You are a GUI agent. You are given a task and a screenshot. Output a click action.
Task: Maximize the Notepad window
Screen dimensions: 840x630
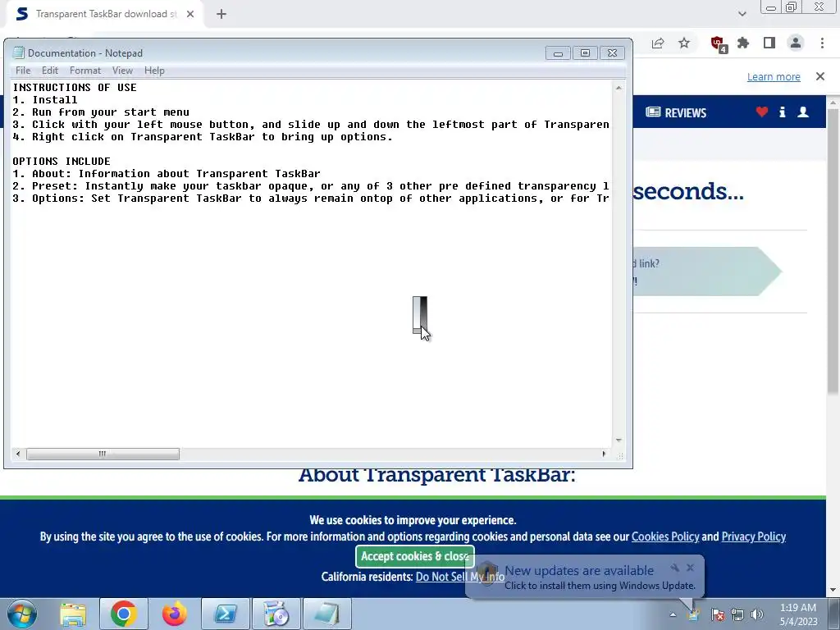pyautogui.click(x=585, y=53)
